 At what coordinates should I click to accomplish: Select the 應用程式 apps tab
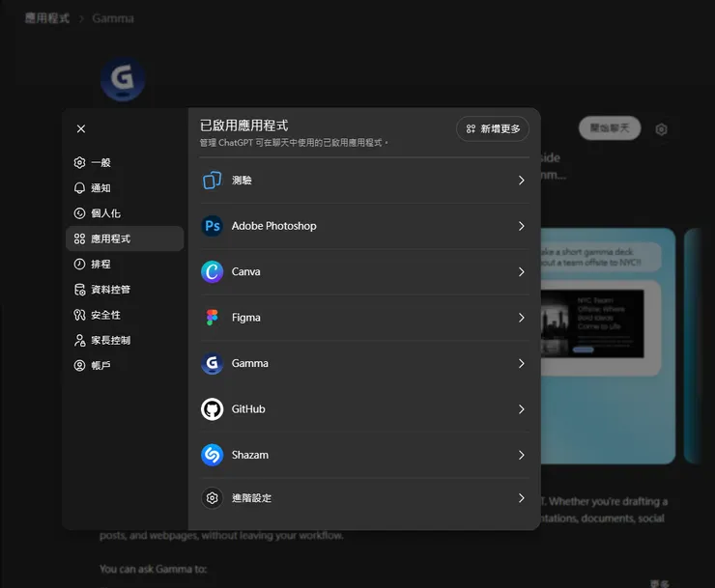pos(125,238)
